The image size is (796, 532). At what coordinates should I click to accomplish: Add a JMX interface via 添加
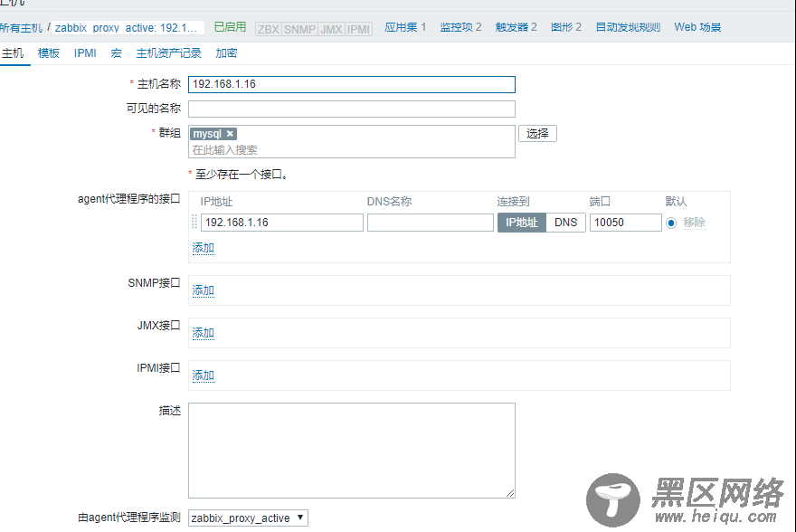(x=203, y=333)
